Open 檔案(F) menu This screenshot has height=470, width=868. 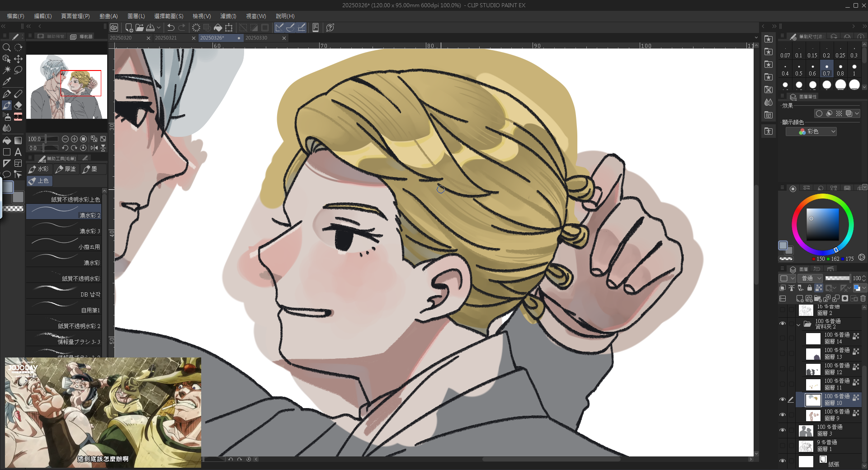coord(15,16)
